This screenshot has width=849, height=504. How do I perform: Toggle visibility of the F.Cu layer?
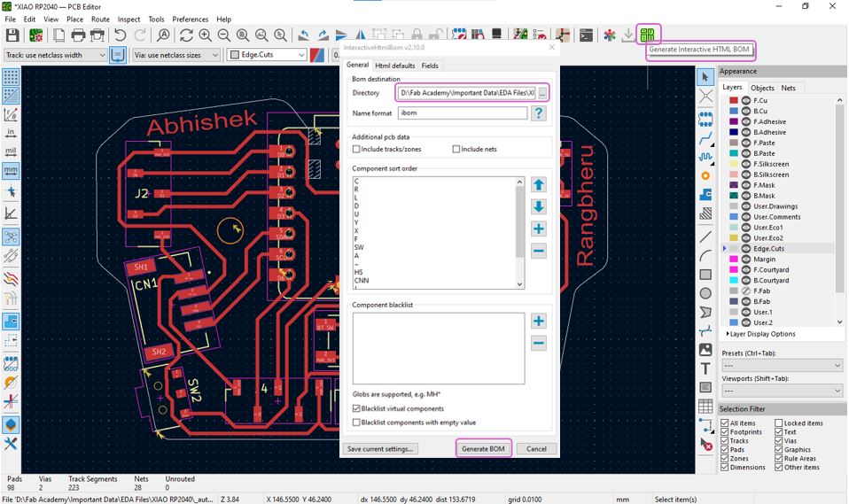click(x=746, y=101)
